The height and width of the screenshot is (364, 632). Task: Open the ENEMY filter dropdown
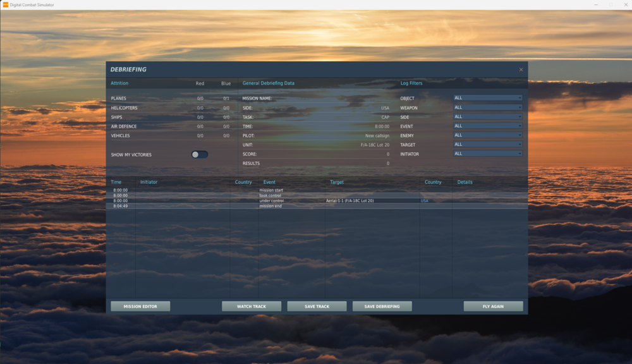pos(488,135)
